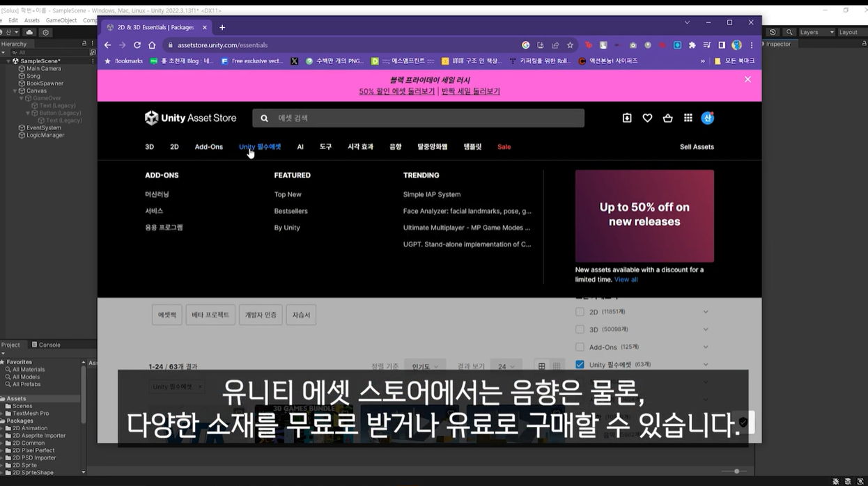Expand the 3D category chevron
868x486 pixels.
pos(705,329)
